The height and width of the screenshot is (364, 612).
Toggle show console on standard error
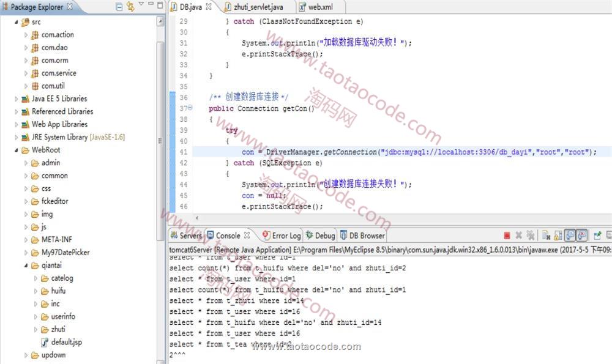(581, 236)
